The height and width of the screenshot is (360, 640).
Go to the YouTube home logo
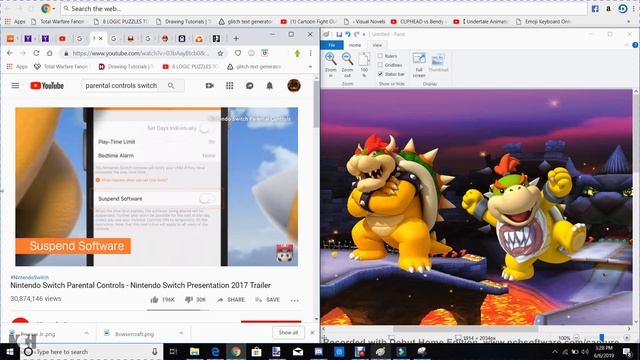coord(47,86)
